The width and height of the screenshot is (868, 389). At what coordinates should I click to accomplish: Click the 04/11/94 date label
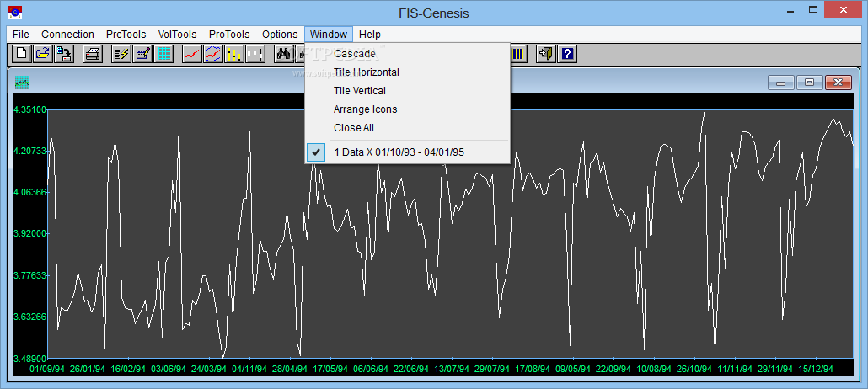[x=249, y=369]
